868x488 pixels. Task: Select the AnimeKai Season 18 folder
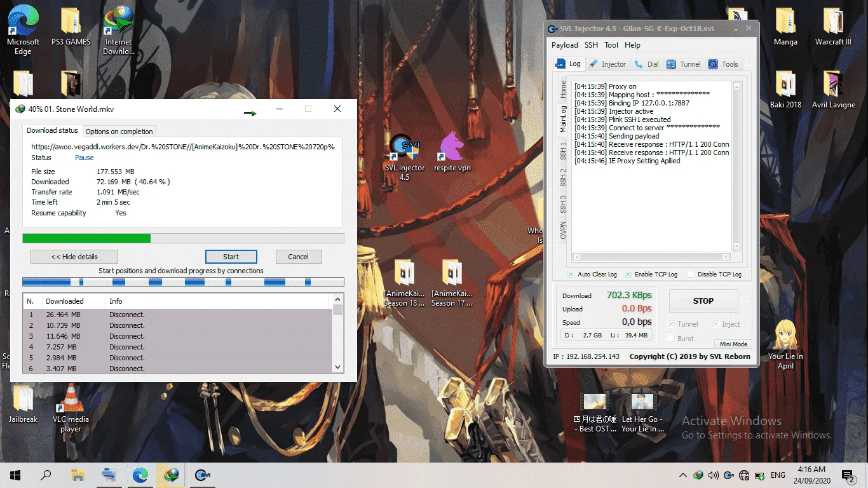[x=405, y=283]
